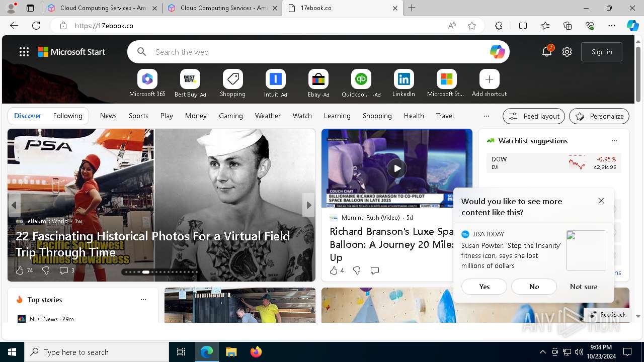Like the Historical Photos story
The height and width of the screenshot is (362, 644).
click(20, 270)
